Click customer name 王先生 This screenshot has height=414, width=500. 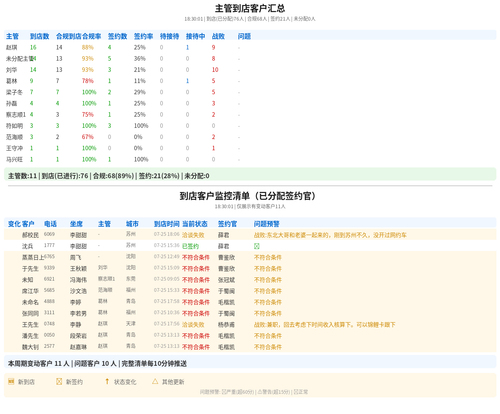(x=30, y=324)
